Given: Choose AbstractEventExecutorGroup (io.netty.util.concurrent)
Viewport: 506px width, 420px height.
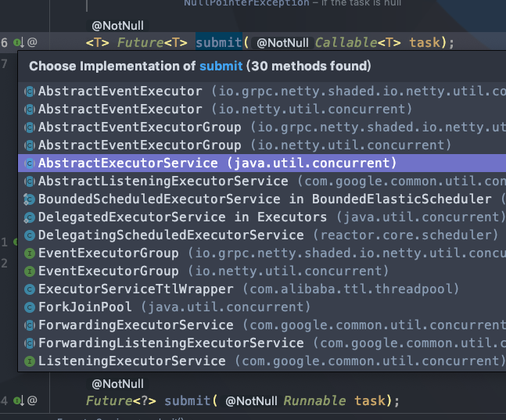Looking at the screenshot, I should pyautogui.click(x=262, y=145).
